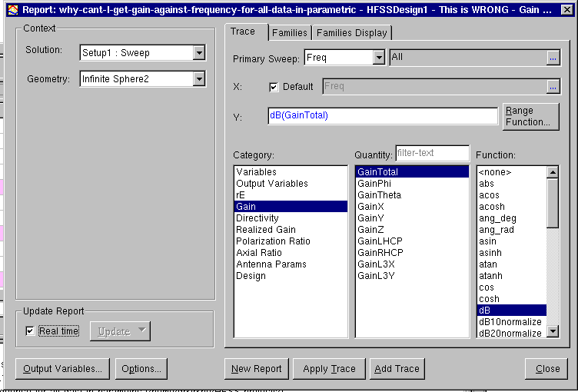Image resolution: width=578 pixels, height=392 pixels.
Task: Select Output Variables category
Action: tap(291, 183)
